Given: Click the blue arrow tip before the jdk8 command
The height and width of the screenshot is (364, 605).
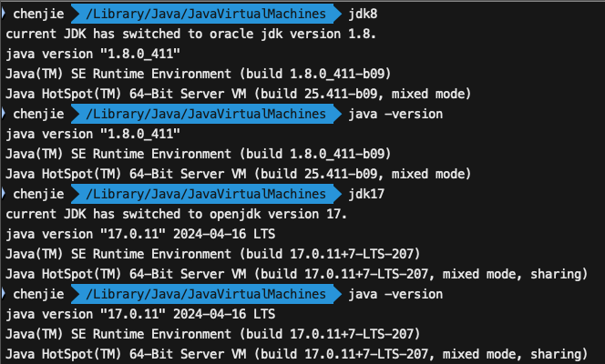Looking at the screenshot, I should [337, 14].
